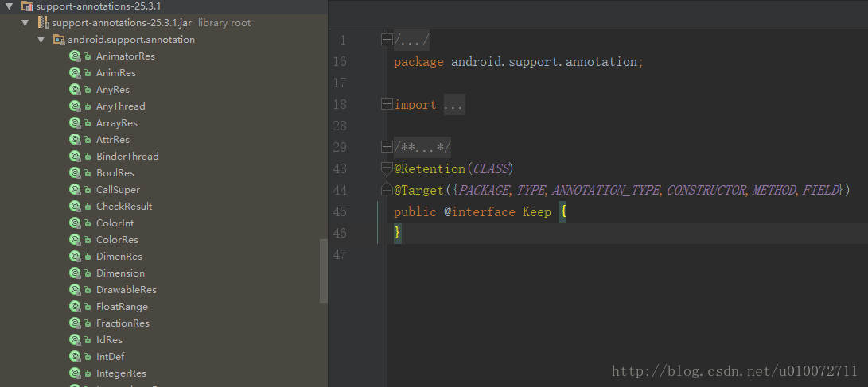Select ColorInt in the project tree

(115, 223)
